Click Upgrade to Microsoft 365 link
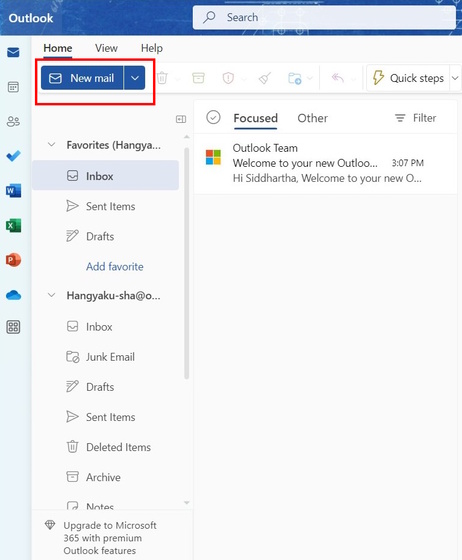462x560 pixels. point(110,538)
